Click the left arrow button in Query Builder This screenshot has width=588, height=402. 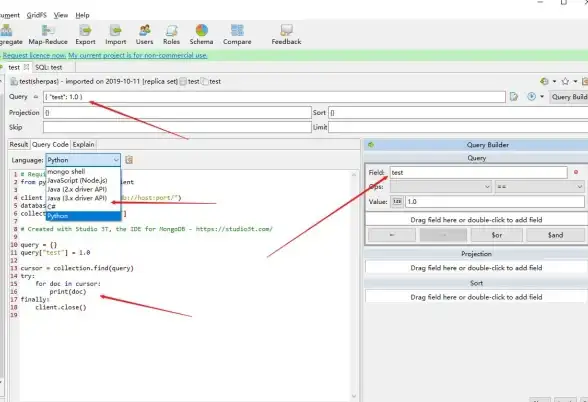pos(392,235)
